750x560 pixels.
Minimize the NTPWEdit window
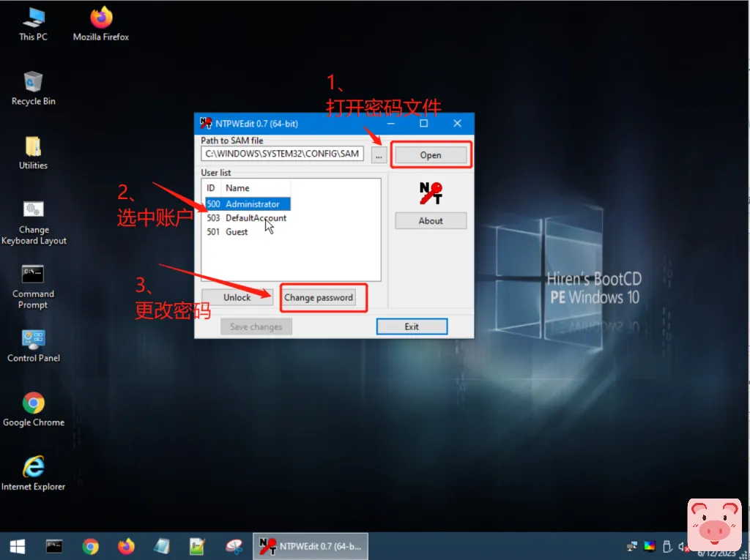click(391, 124)
